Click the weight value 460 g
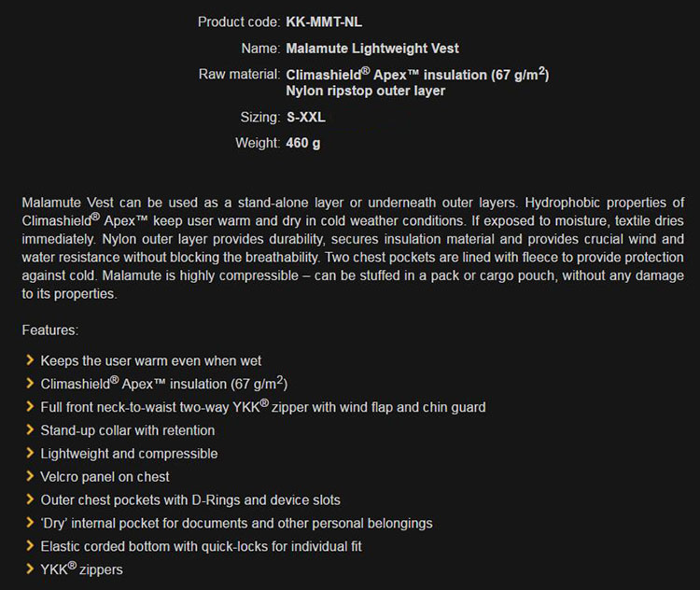700x590 pixels. [x=303, y=143]
